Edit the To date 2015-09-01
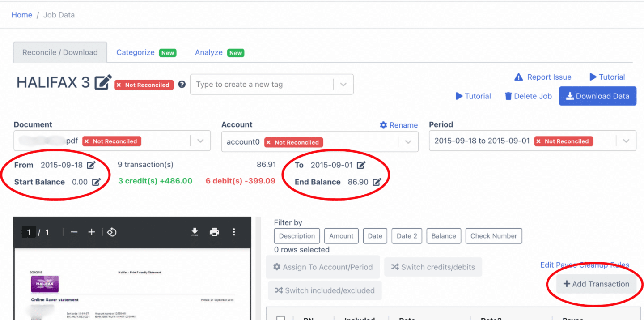The height and width of the screenshot is (320, 644). pyautogui.click(x=361, y=165)
